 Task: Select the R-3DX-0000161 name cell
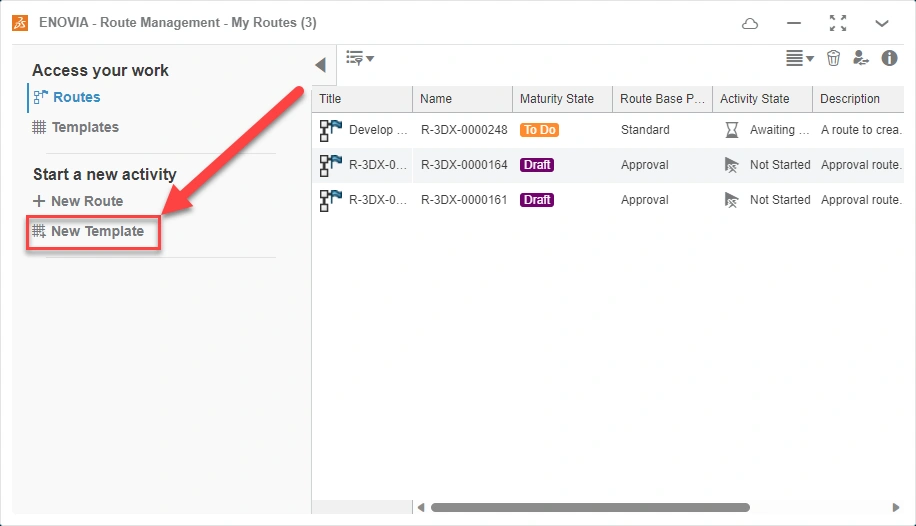tap(464, 200)
